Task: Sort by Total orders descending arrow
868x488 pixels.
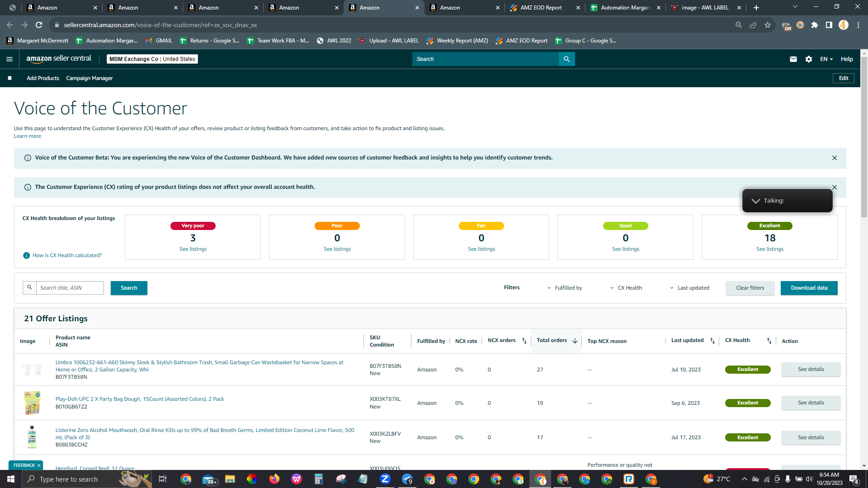Action: coord(575,341)
